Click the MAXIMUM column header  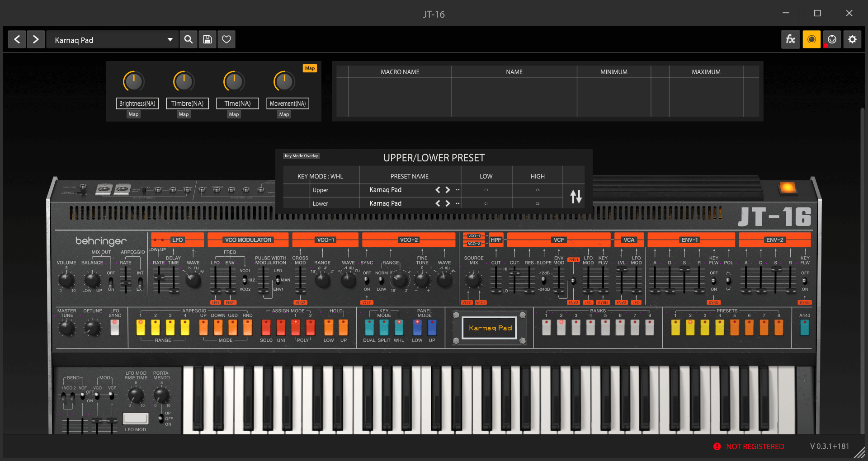point(706,72)
